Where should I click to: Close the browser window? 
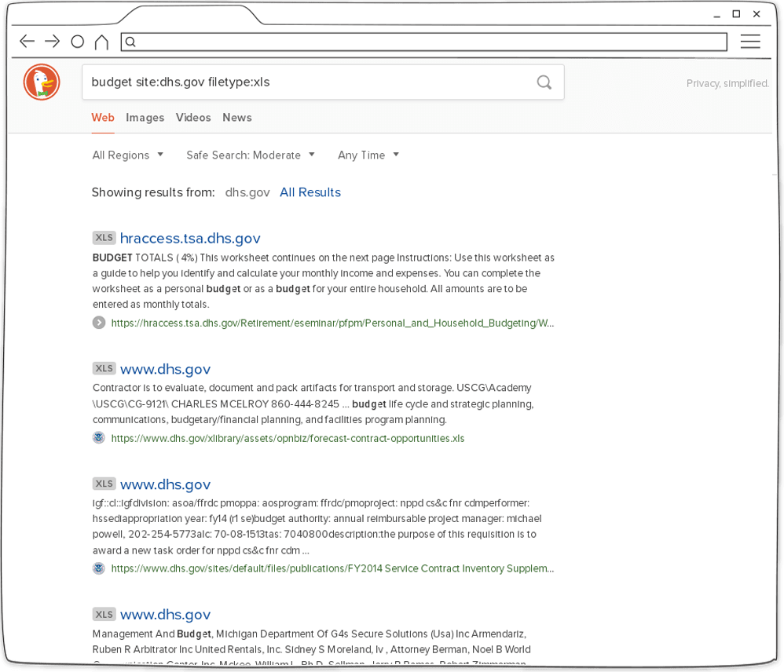point(757,14)
